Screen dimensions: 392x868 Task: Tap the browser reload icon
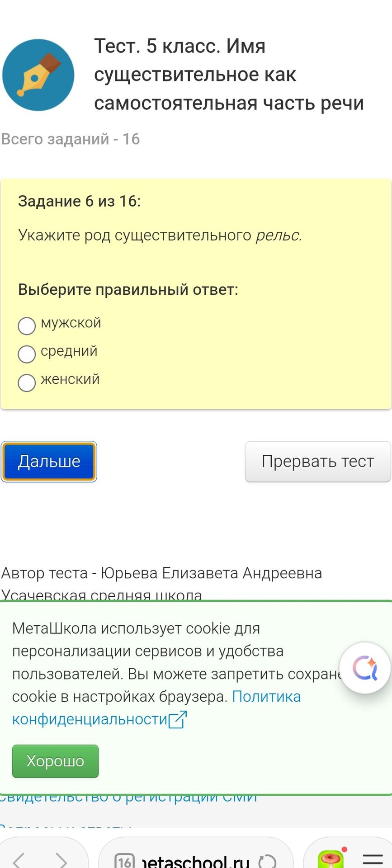point(267,862)
